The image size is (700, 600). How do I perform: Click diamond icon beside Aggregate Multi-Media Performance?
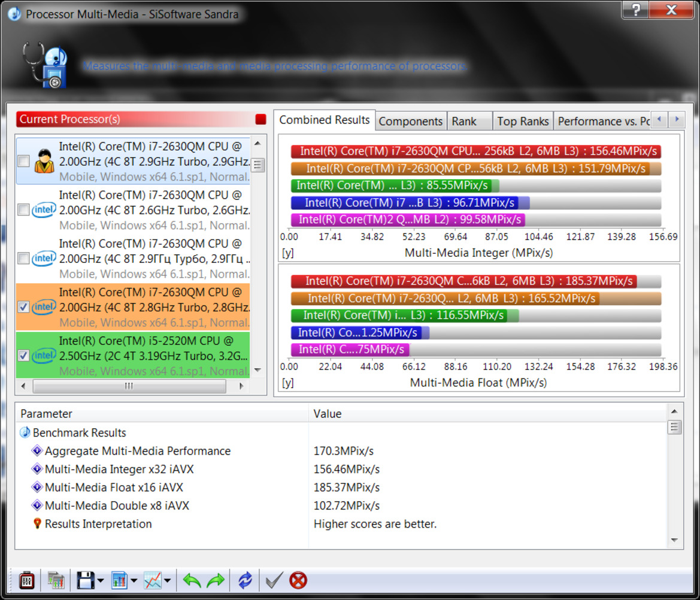pos(37,450)
